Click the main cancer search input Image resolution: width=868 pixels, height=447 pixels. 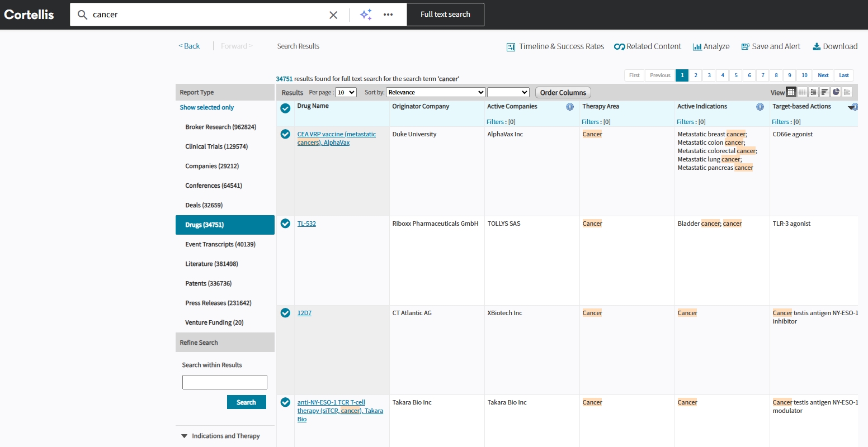[210, 15]
